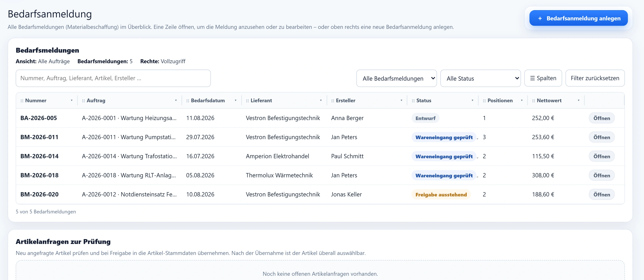Click the drag handle of the Positionen column
This screenshot has width=644, height=280.
click(x=484, y=101)
